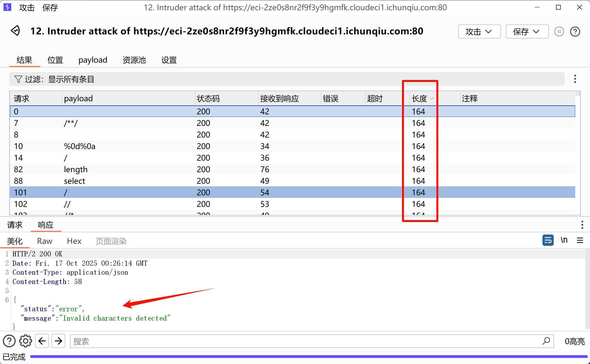Go to next search match arrow
This screenshot has width=590, height=364.
58,341
